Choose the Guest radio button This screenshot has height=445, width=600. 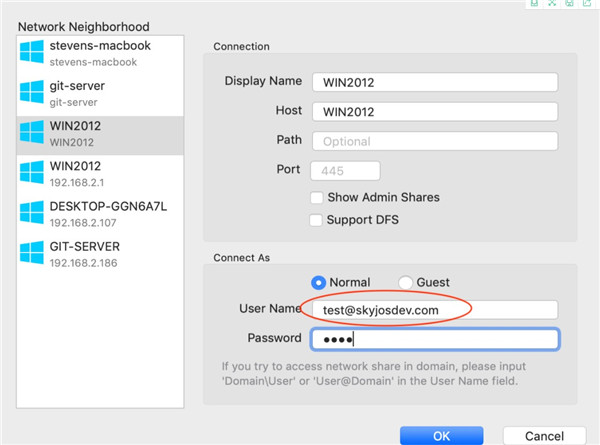[x=406, y=283]
